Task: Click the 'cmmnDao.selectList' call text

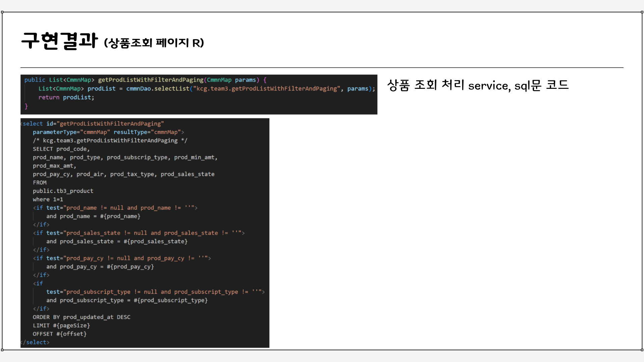Action: 158,88
